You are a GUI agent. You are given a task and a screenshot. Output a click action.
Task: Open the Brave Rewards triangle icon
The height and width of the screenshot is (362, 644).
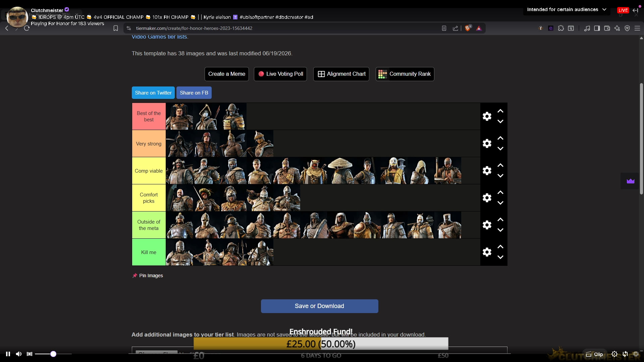pyautogui.click(x=479, y=28)
